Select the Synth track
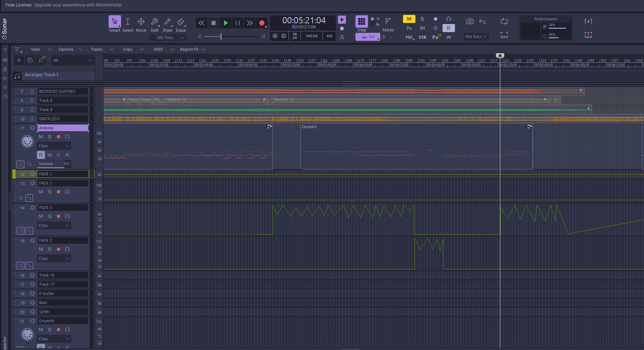 coord(63,312)
